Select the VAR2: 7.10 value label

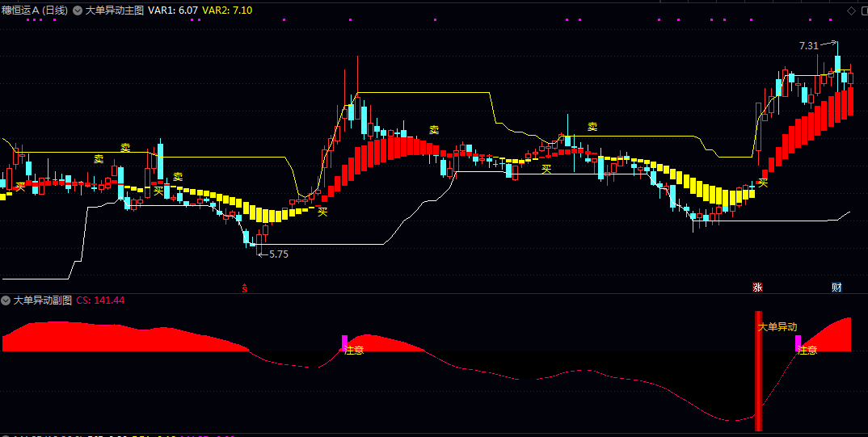pyautogui.click(x=229, y=10)
